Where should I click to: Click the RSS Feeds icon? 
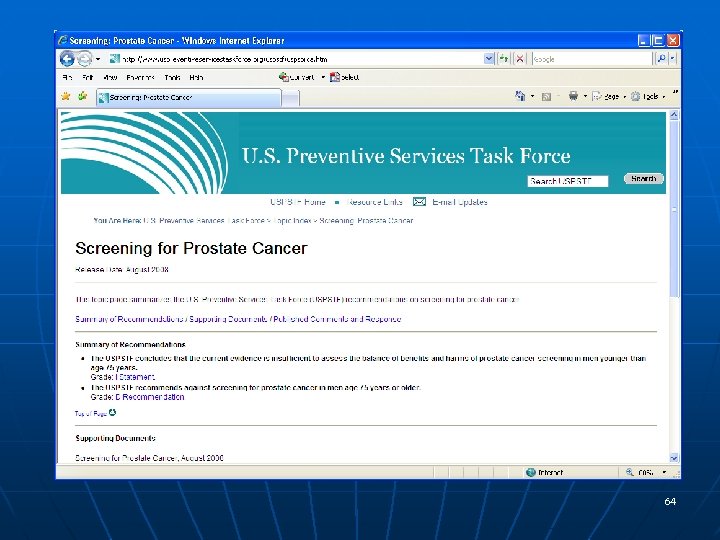546,96
